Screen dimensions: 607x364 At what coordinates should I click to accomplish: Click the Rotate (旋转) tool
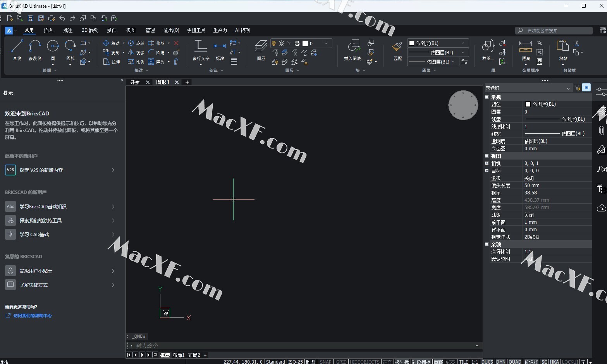coord(136,43)
